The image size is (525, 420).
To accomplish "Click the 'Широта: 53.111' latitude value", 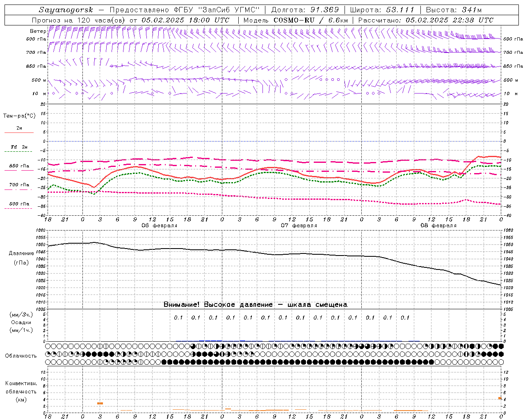I will [382, 10].
